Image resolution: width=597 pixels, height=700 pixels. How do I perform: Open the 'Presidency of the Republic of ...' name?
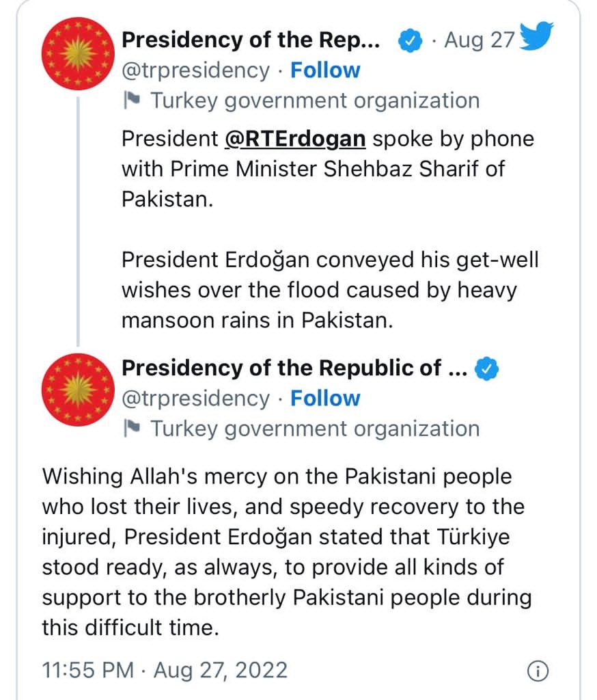click(294, 368)
